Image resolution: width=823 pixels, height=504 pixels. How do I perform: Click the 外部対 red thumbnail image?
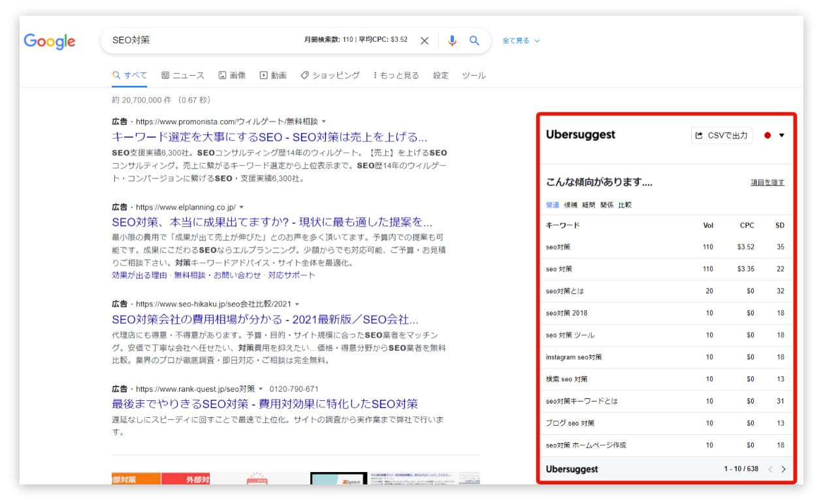tap(186, 479)
